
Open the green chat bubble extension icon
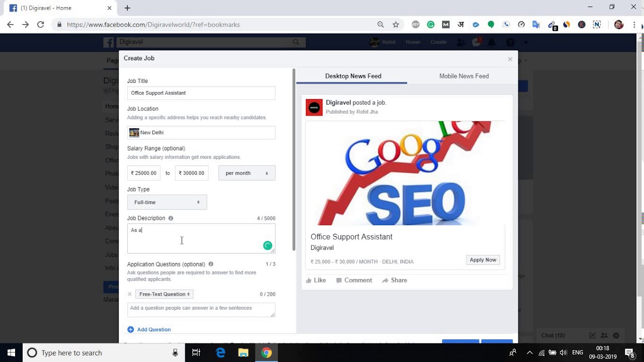pyautogui.click(x=491, y=24)
